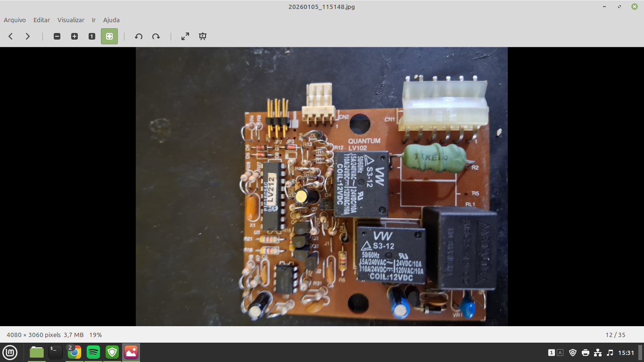Toggle best fit zoom mode
Screen dimensions: 644x362
109,36
